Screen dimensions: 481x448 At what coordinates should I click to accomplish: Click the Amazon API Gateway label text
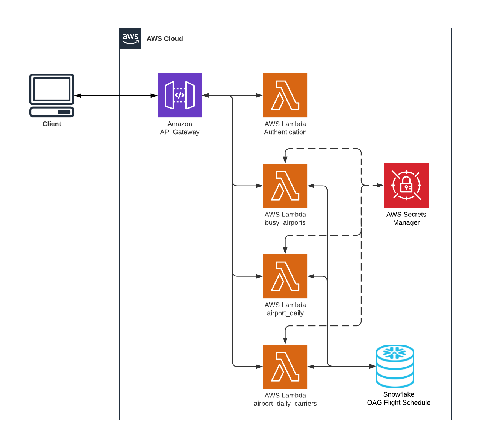[x=180, y=128]
